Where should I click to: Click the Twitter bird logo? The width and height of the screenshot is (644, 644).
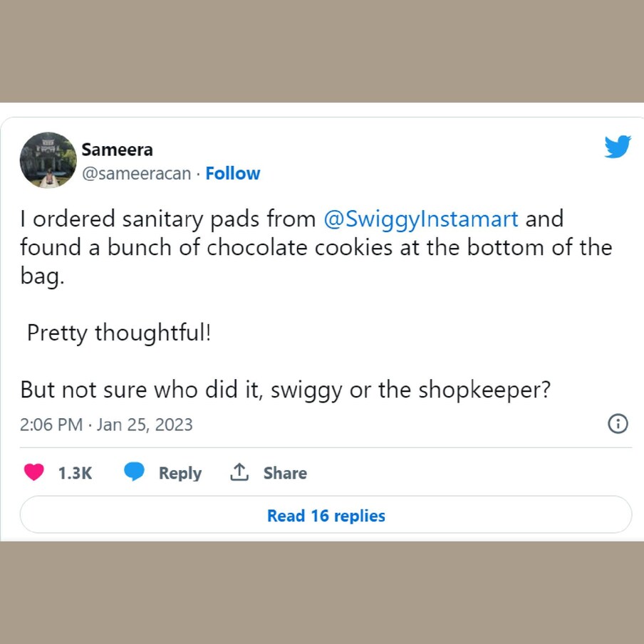(618, 146)
